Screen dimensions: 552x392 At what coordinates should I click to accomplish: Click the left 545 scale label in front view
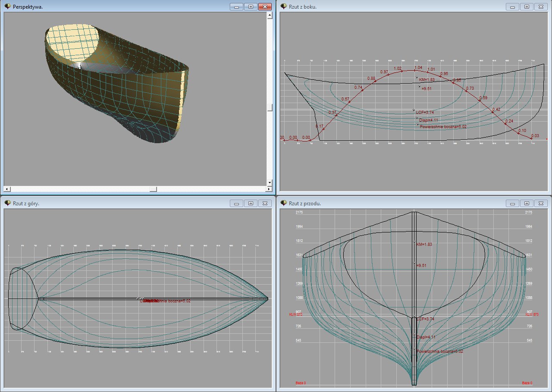pos(299,341)
